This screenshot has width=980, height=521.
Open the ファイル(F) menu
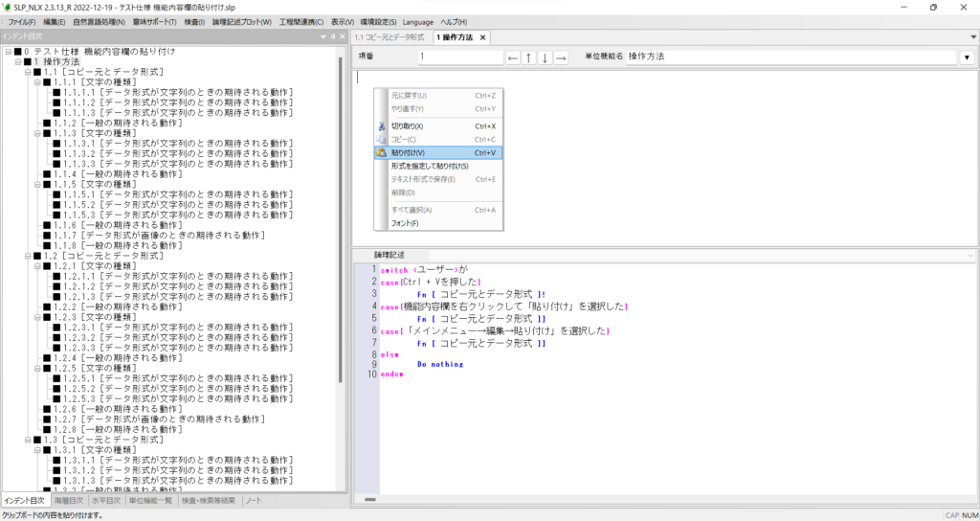coord(22,22)
